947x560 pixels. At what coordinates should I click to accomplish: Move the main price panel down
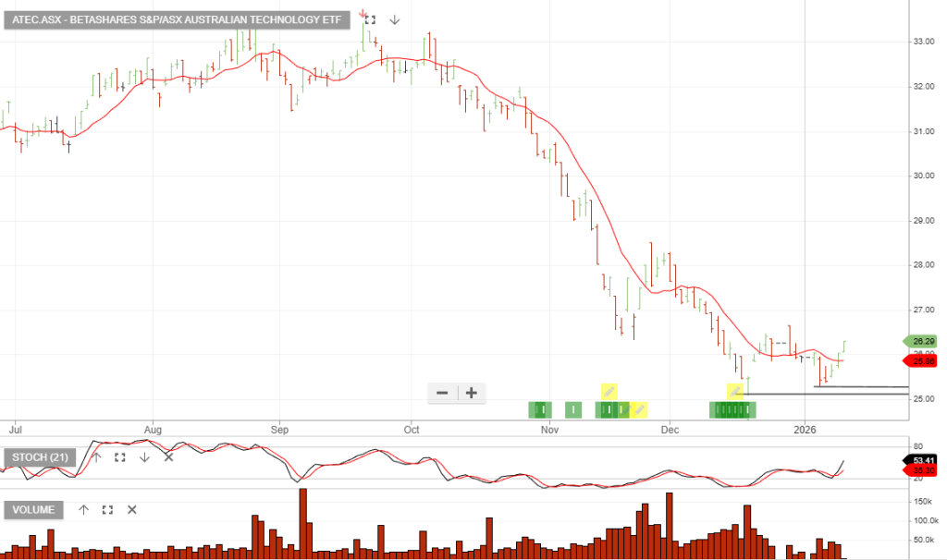coord(395,19)
